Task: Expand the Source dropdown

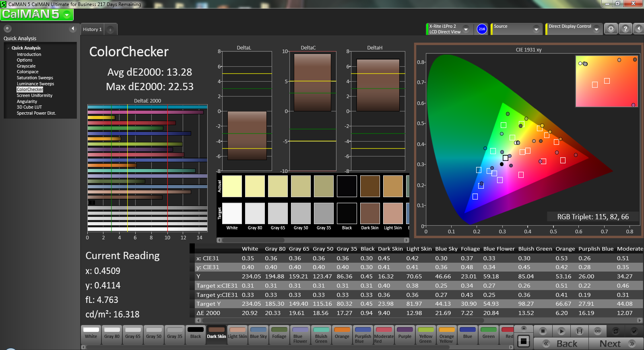Action: tap(536, 29)
